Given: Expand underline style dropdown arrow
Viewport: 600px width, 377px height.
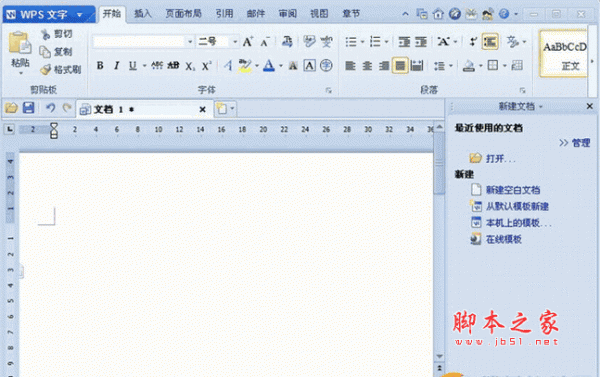Looking at the screenshot, I should tap(145, 66).
